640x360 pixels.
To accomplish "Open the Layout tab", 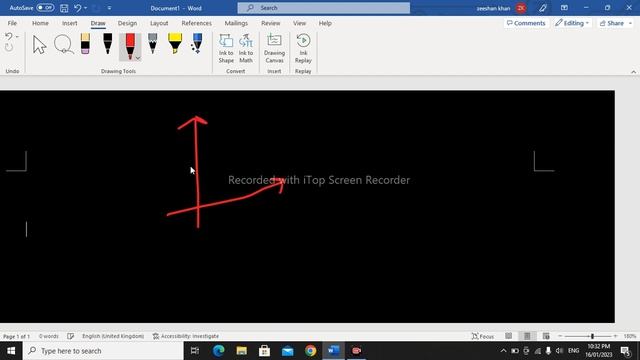I will click(159, 23).
